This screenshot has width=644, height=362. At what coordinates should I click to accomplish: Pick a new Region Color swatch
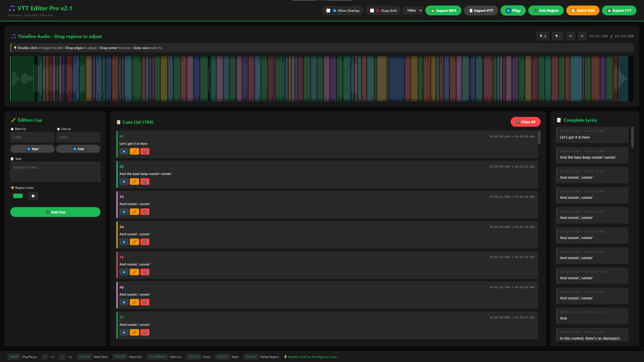pyautogui.click(x=18, y=196)
